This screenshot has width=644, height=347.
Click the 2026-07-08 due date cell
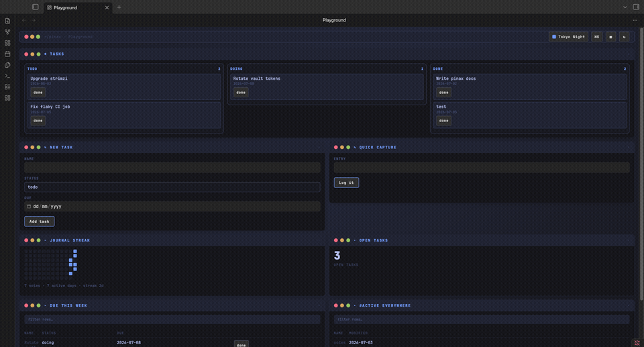(x=129, y=343)
